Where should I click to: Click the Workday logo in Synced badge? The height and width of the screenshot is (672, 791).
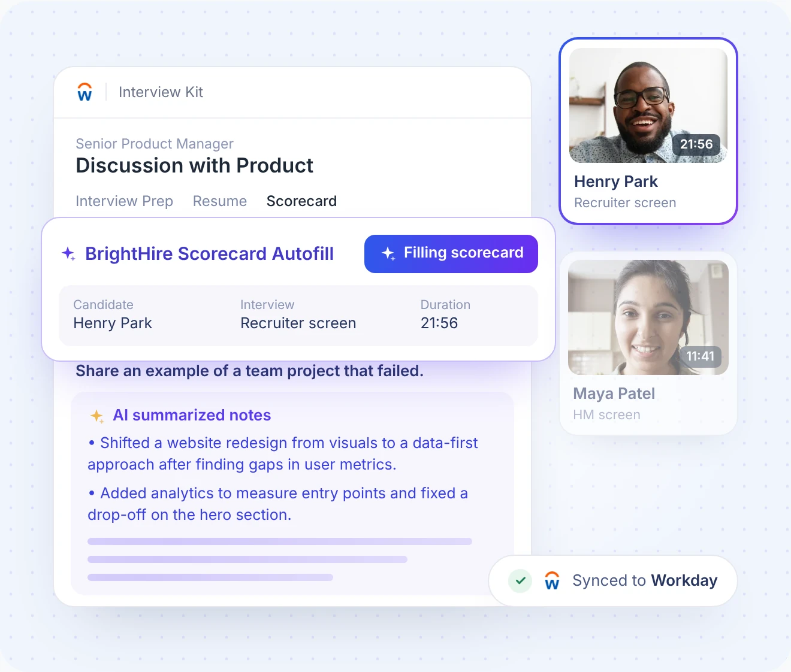(x=552, y=580)
